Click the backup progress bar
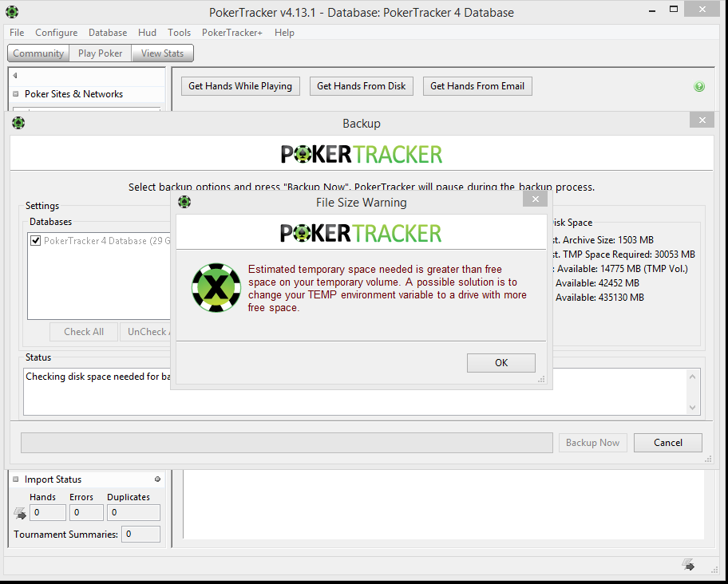Screen dimensions: 728x584 [287, 443]
